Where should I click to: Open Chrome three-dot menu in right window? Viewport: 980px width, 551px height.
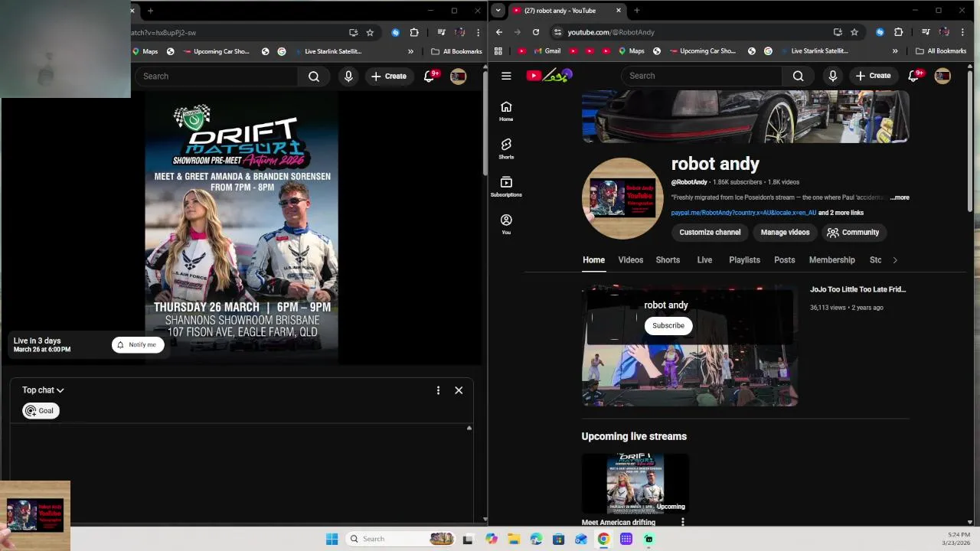tap(962, 32)
